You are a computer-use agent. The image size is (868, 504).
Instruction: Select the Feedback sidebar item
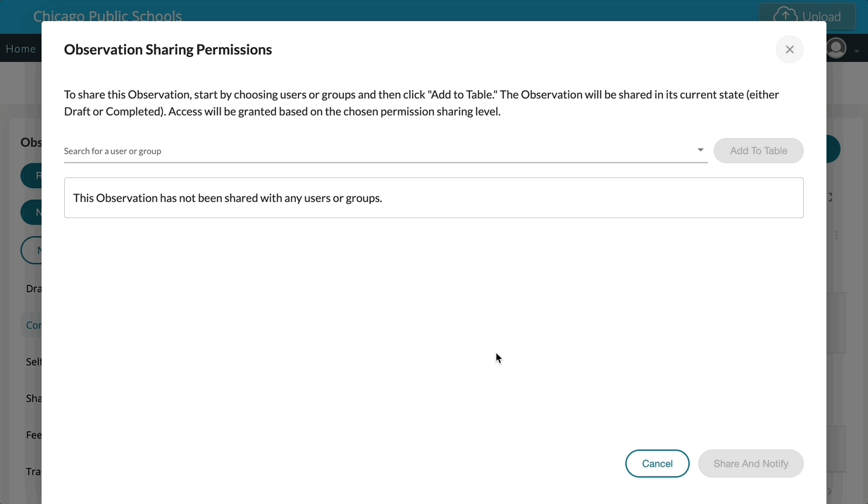pyautogui.click(x=33, y=435)
